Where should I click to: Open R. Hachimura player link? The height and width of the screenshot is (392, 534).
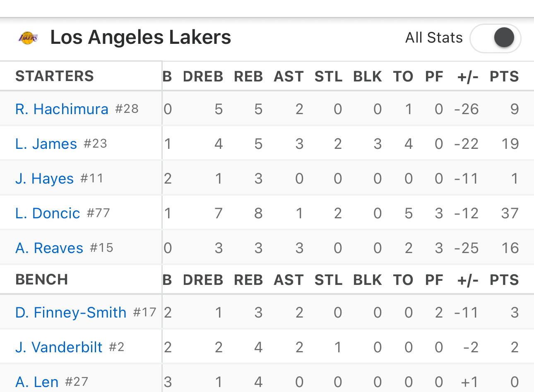[x=62, y=109]
